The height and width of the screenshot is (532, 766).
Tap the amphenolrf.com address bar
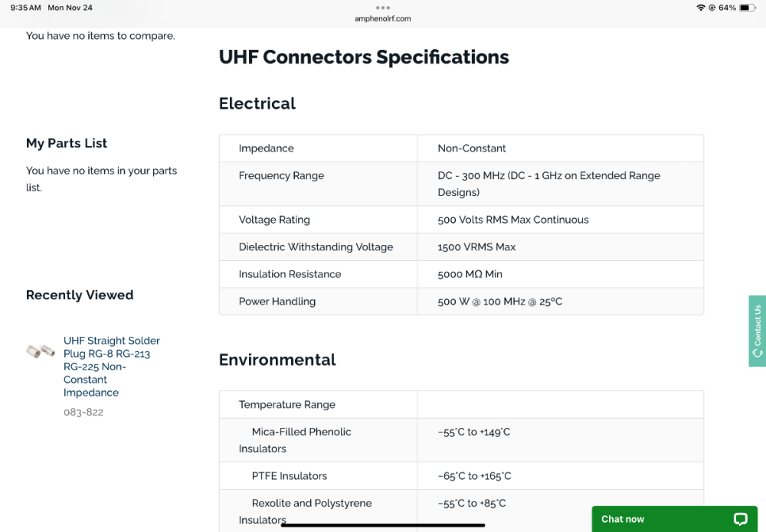[x=383, y=18]
